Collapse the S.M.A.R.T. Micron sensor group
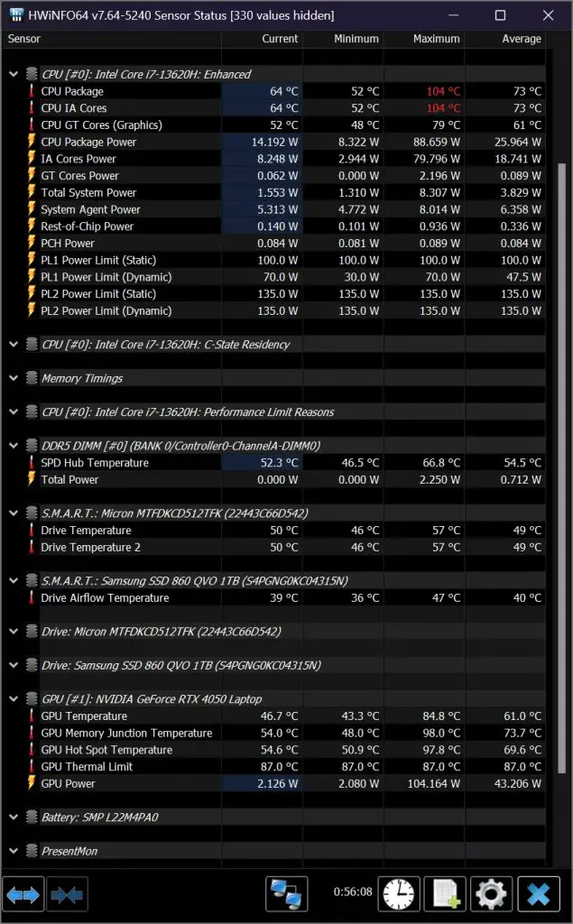 click(14, 513)
